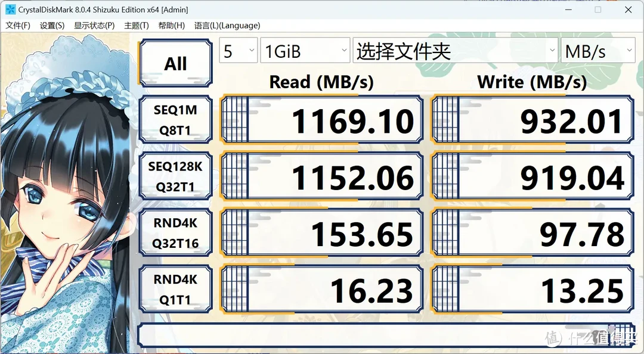This screenshot has height=354, width=644.
Task: Open the 帮助(H) menu
Action: pos(171,26)
